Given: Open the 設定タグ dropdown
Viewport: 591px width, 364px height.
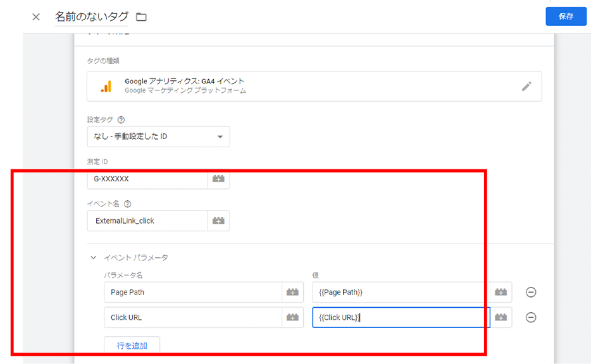Looking at the screenshot, I should click(x=158, y=136).
